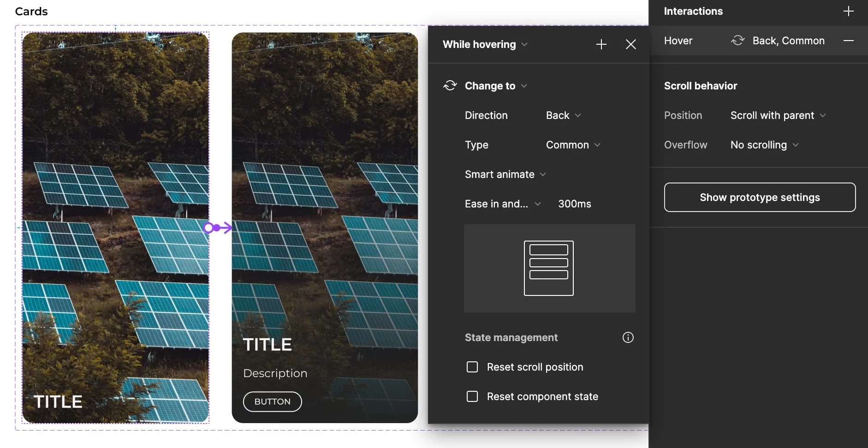Click the animation preview thumbnail

tap(549, 268)
